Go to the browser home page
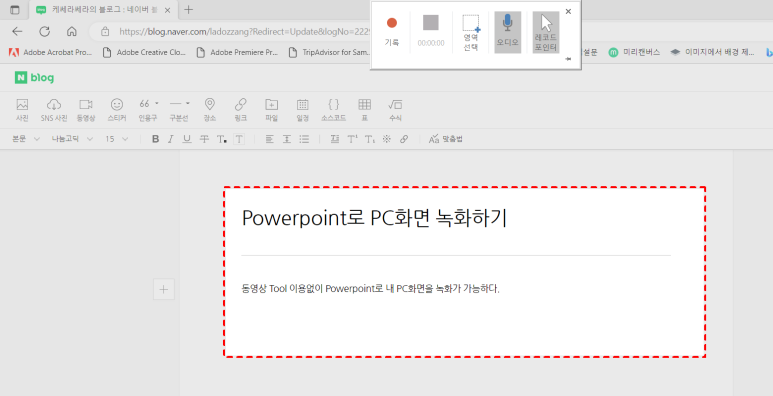This screenshot has width=773, height=396. coord(71,32)
